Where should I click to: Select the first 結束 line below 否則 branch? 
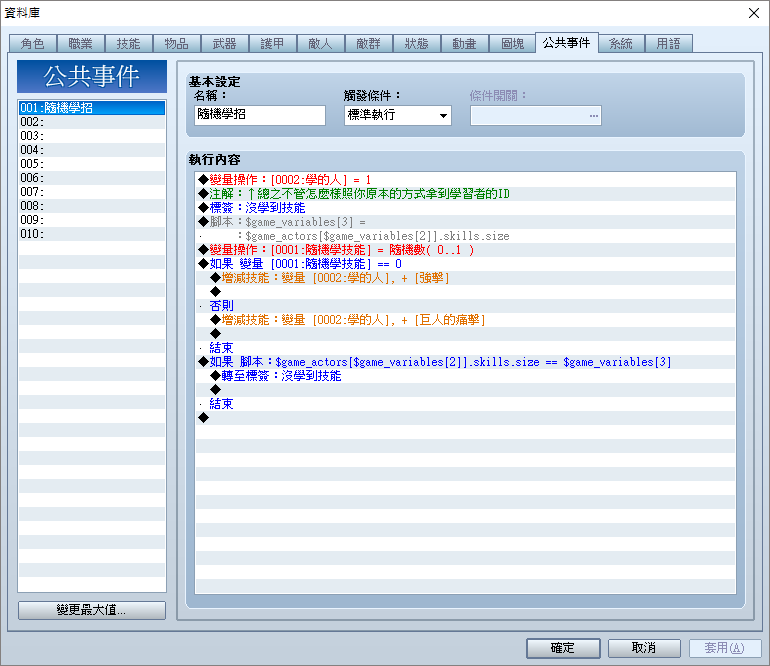point(466,348)
